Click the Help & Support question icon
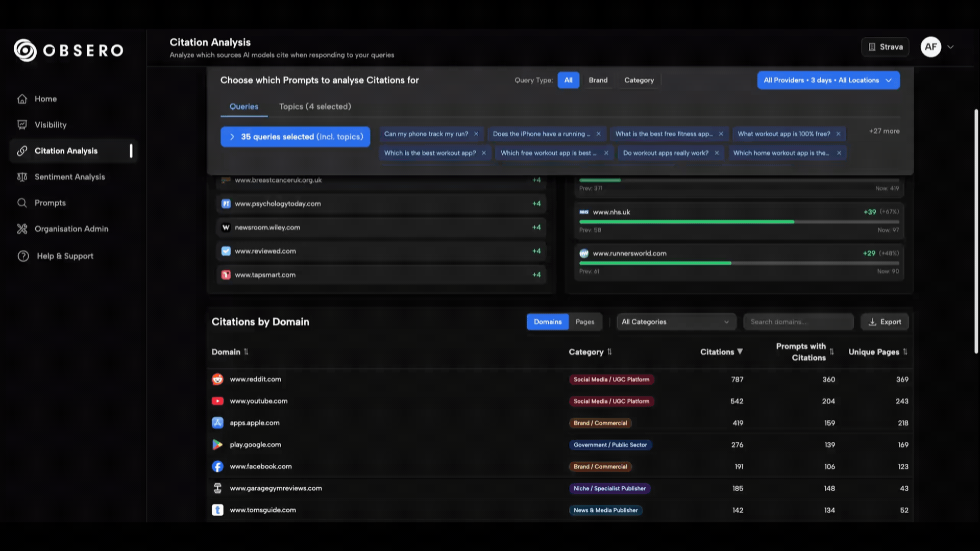Image resolution: width=980 pixels, height=551 pixels. pyautogui.click(x=23, y=256)
